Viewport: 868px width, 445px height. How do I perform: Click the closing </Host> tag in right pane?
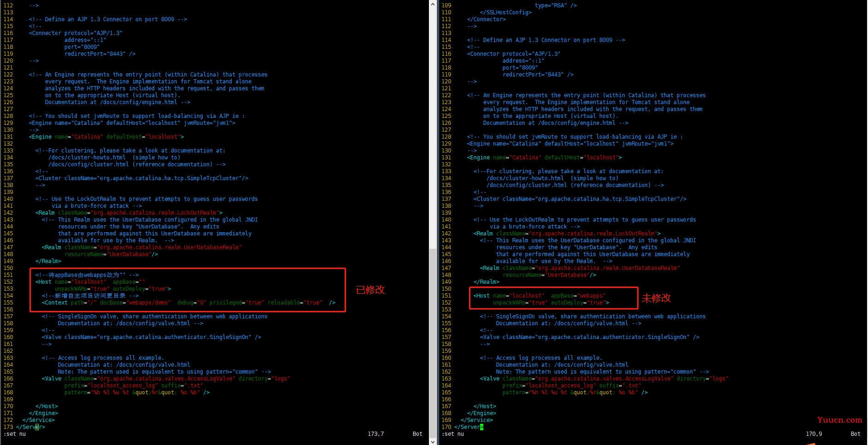tap(485, 406)
